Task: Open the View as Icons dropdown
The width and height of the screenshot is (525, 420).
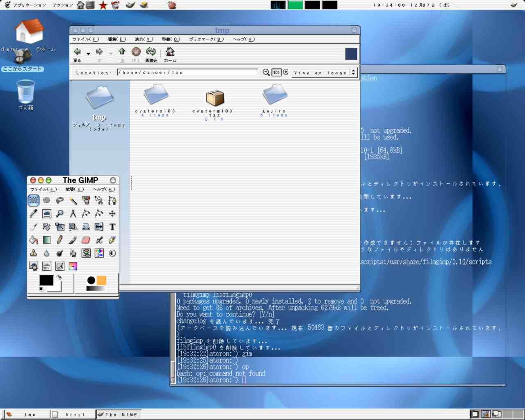Action: tap(324, 73)
